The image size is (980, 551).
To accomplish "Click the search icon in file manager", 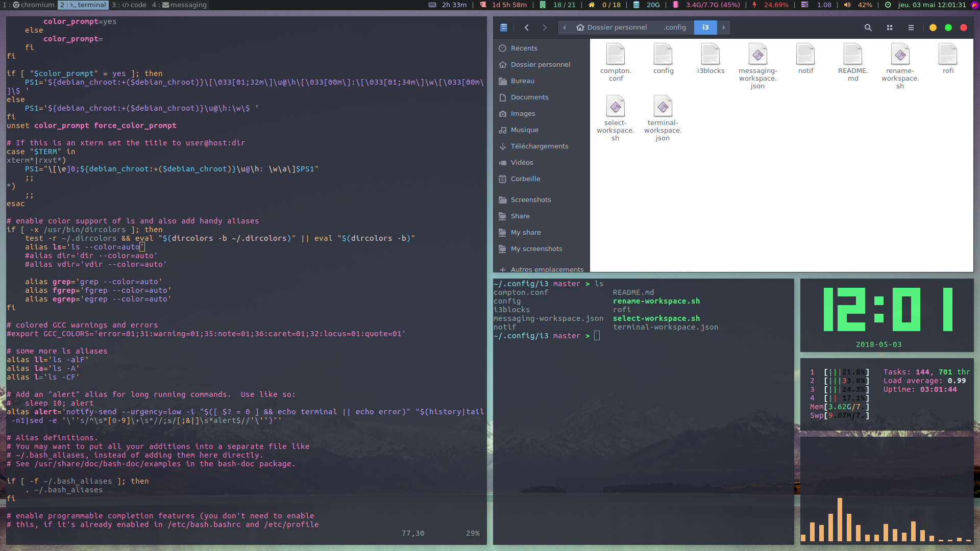I will [868, 28].
